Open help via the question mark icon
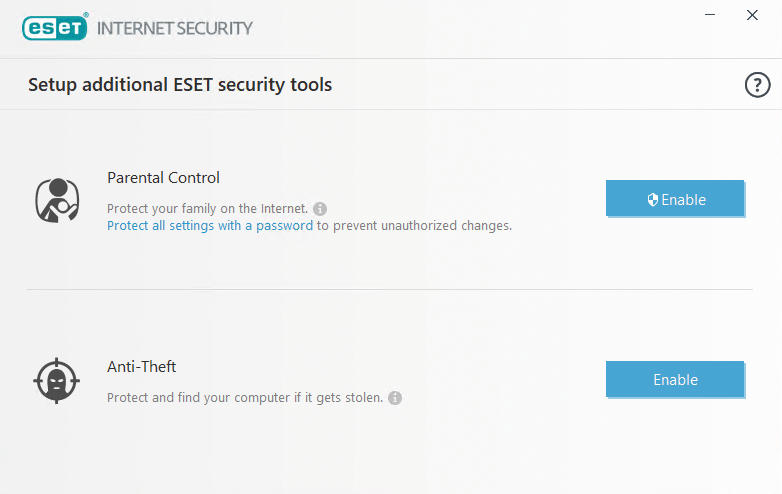This screenshot has height=494, width=782. [x=757, y=85]
